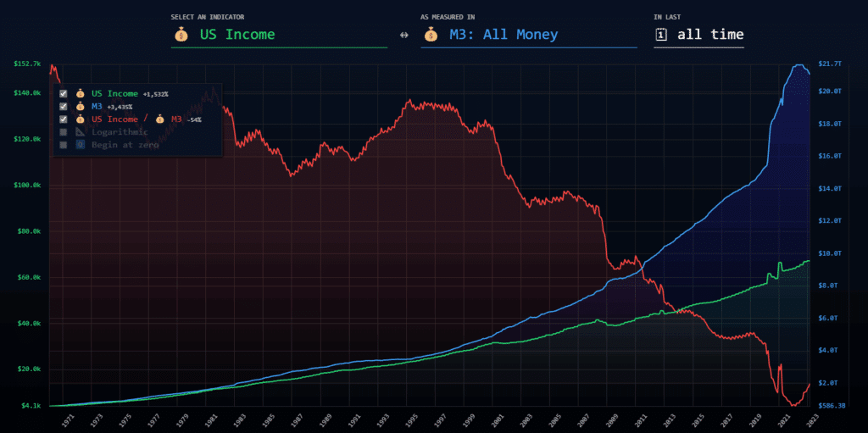Open the US Income indicator selector
The image size is (868, 433).
coord(279,35)
